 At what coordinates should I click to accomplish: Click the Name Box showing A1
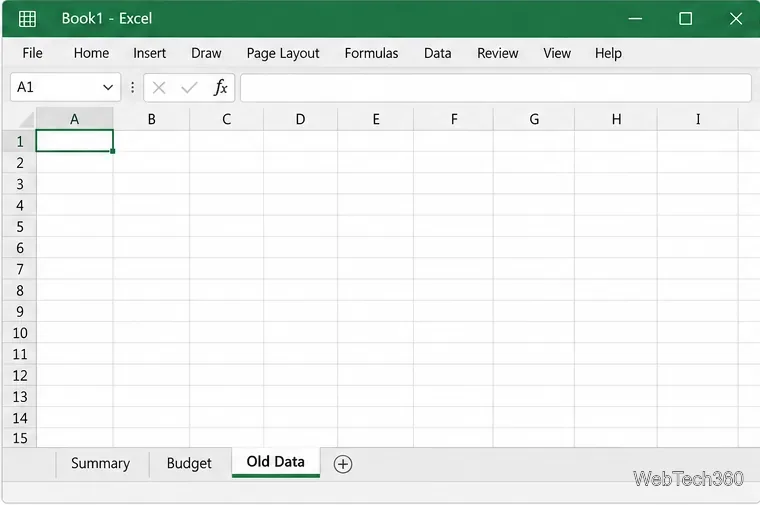tap(65, 88)
